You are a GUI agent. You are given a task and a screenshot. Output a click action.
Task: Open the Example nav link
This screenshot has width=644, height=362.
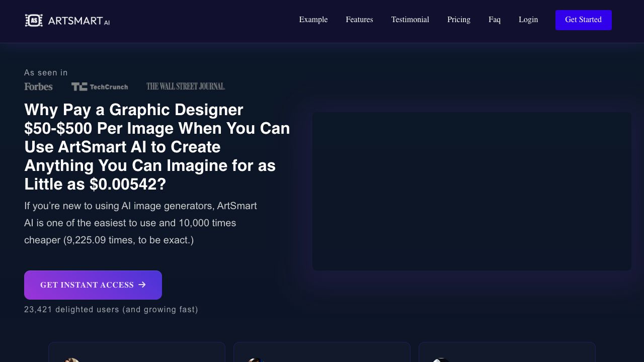click(313, 20)
